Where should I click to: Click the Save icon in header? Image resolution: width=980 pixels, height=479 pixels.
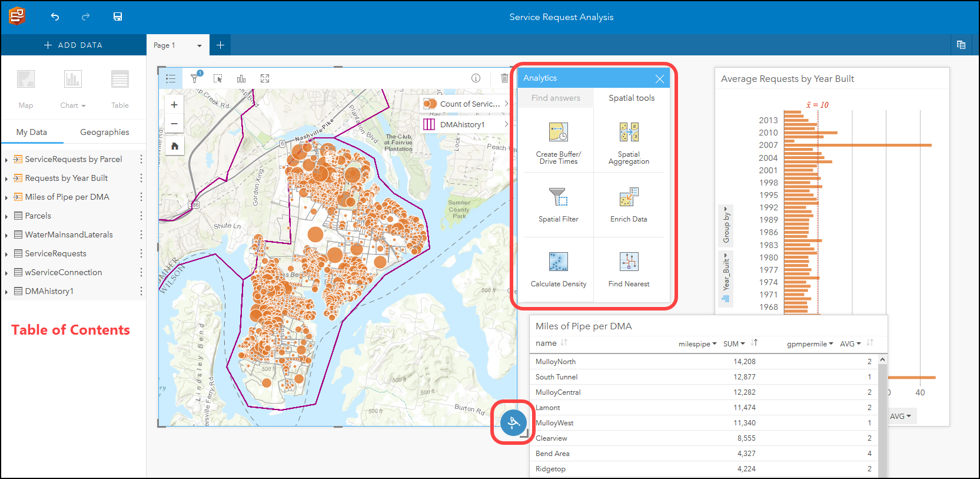[118, 16]
